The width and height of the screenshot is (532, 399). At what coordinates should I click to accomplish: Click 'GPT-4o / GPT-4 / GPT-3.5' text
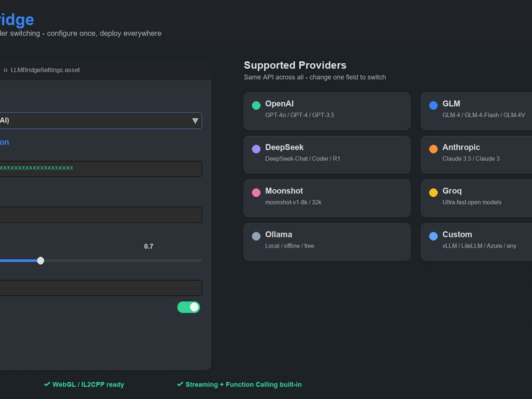300,115
